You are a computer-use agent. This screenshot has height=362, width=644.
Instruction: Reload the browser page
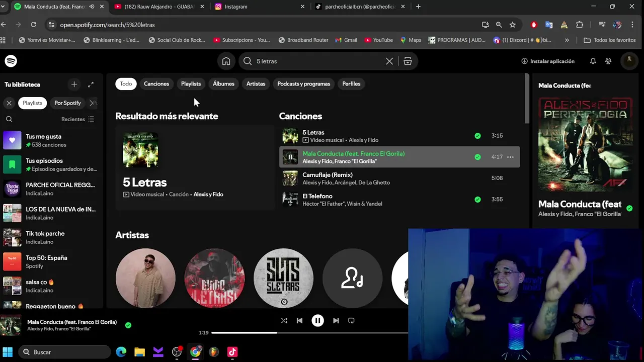tap(33, 25)
